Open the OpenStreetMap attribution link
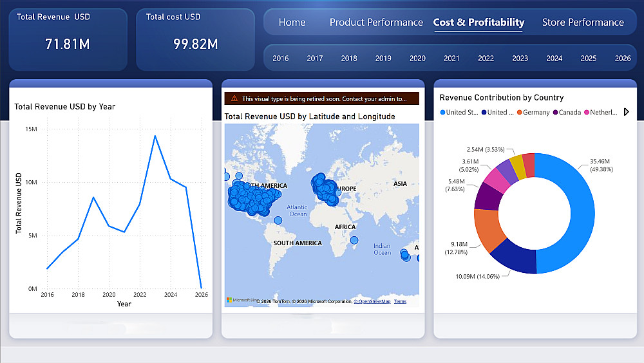 pyautogui.click(x=374, y=301)
